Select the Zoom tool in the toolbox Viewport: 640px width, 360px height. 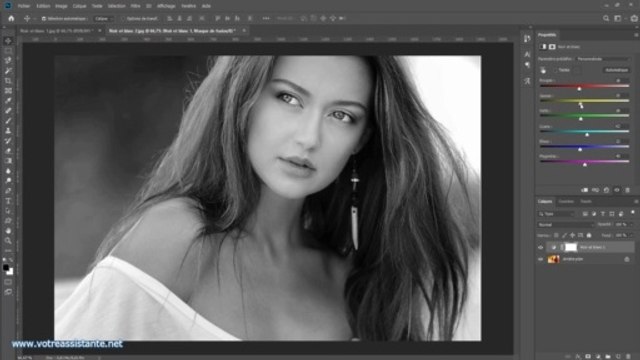[x=8, y=241]
